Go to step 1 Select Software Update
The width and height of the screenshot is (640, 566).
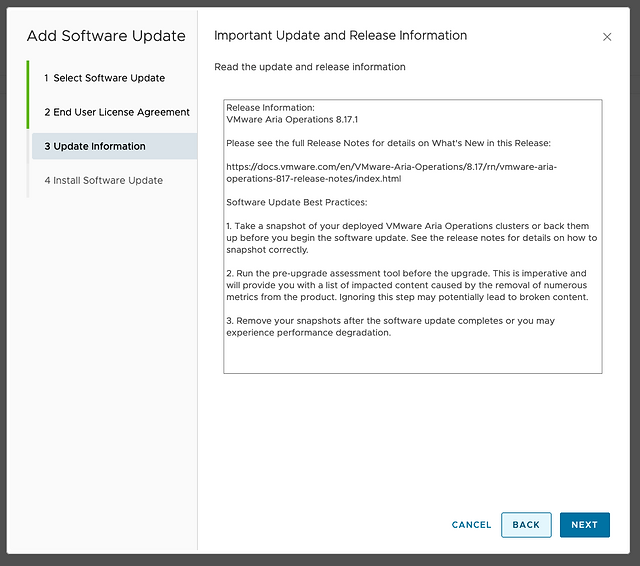pos(105,78)
